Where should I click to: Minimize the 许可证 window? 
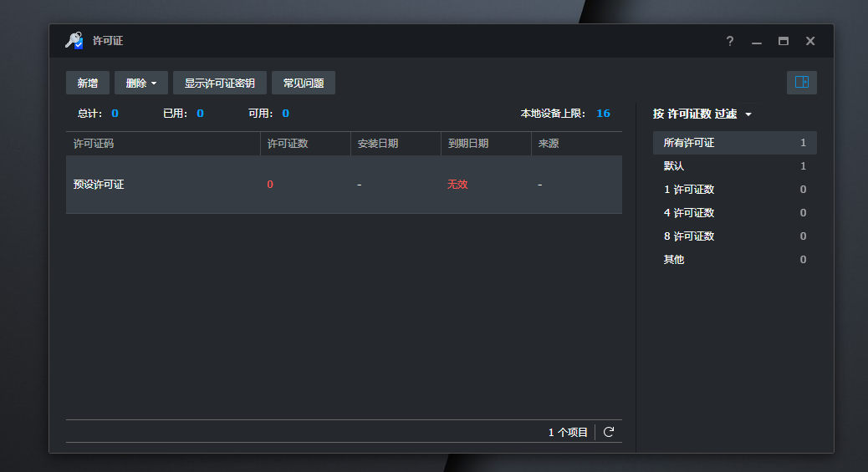point(756,42)
